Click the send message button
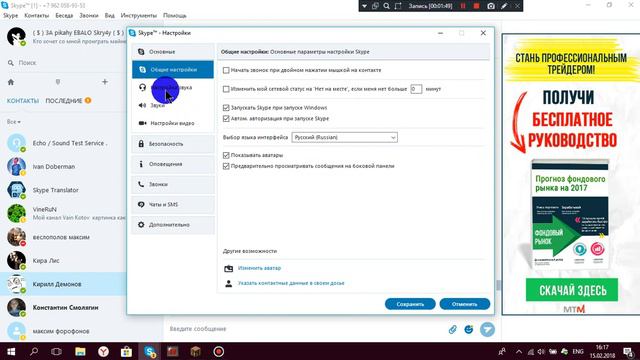The width and height of the screenshot is (640, 360). tap(487, 329)
